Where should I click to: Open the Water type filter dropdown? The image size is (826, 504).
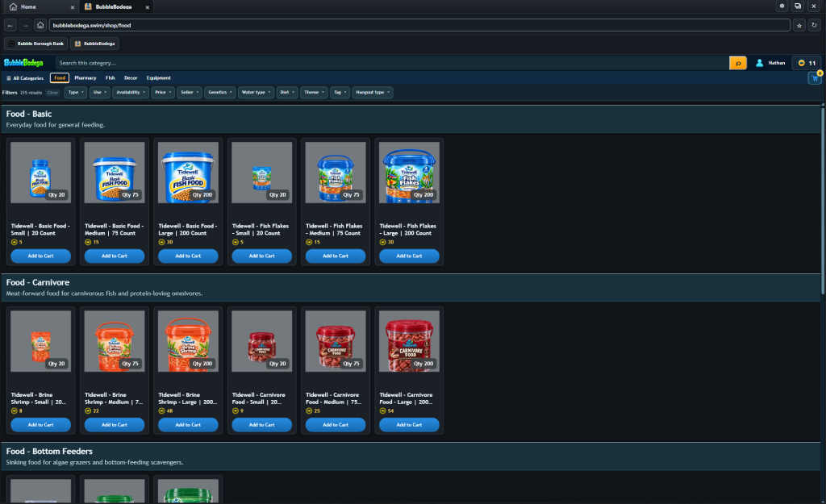(256, 93)
